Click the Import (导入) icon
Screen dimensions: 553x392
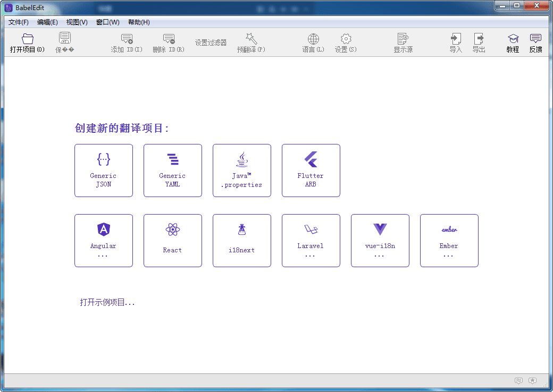point(456,39)
